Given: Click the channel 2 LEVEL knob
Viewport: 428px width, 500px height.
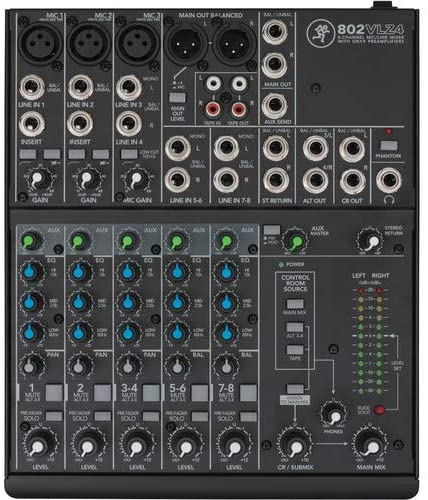Looking at the screenshot, I should [88, 445].
